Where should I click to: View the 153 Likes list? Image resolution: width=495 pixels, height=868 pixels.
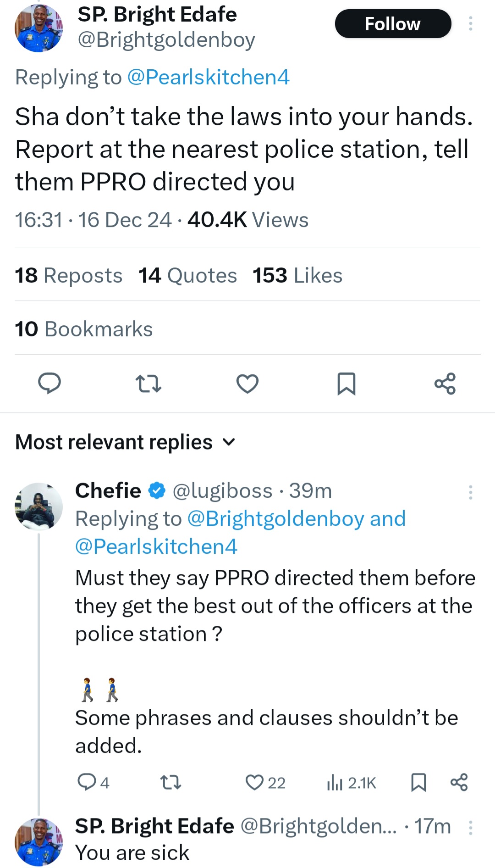click(x=297, y=276)
